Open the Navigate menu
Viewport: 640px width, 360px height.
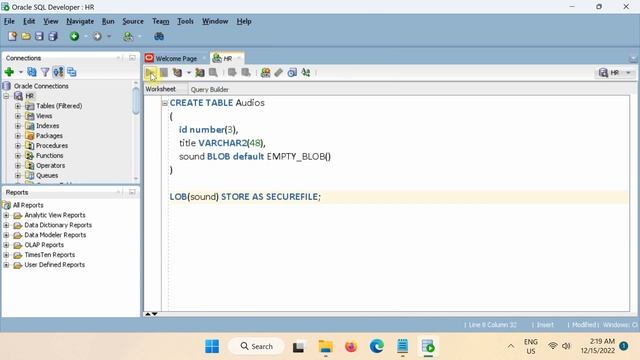pyautogui.click(x=80, y=21)
